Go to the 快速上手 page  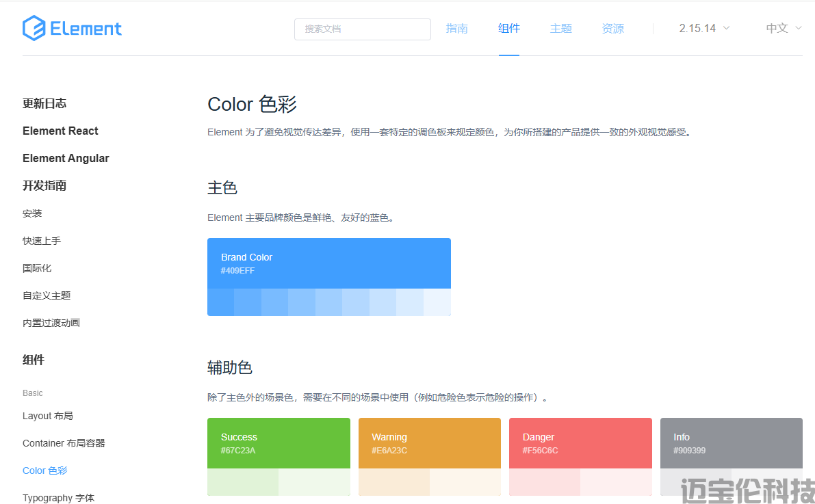pos(42,241)
